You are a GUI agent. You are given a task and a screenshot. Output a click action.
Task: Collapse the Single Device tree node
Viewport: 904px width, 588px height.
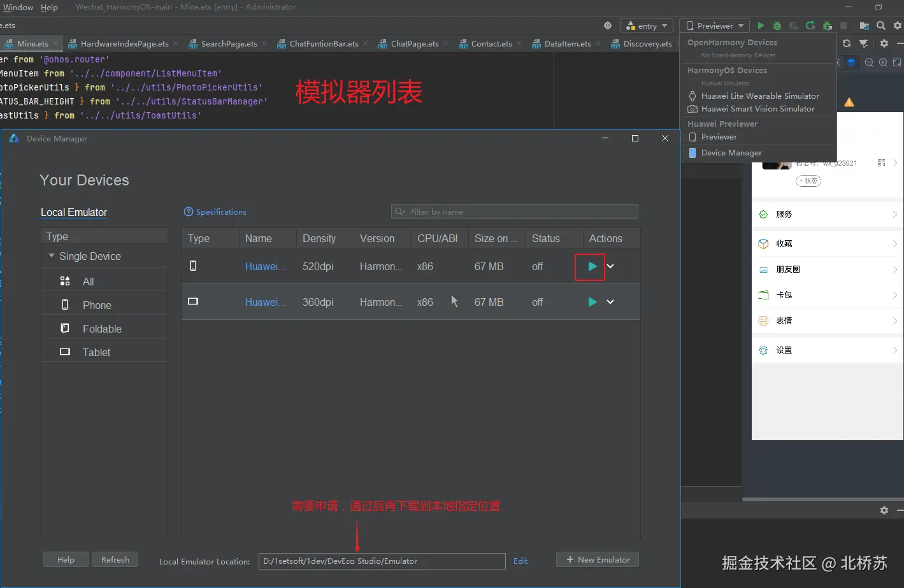click(52, 256)
